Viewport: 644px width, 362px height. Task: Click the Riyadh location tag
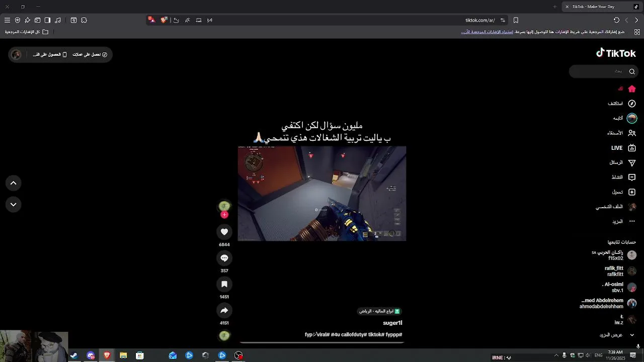(x=379, y=311)
